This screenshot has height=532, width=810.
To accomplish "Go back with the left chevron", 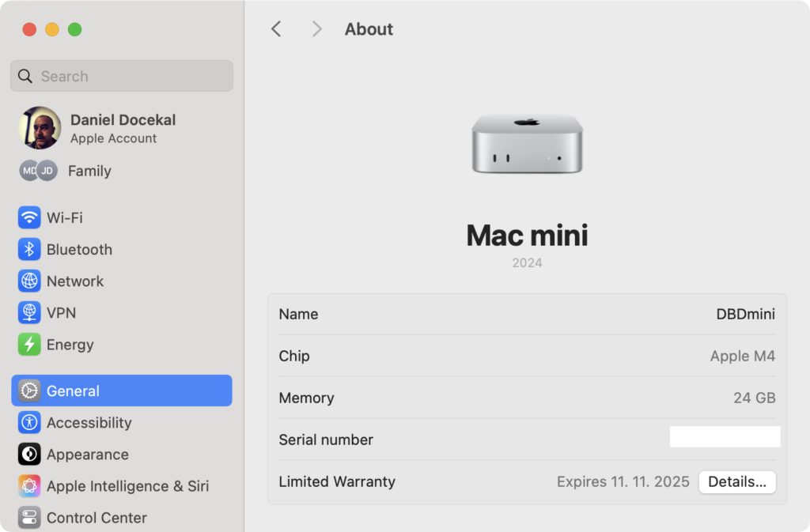I will (276, 29).
